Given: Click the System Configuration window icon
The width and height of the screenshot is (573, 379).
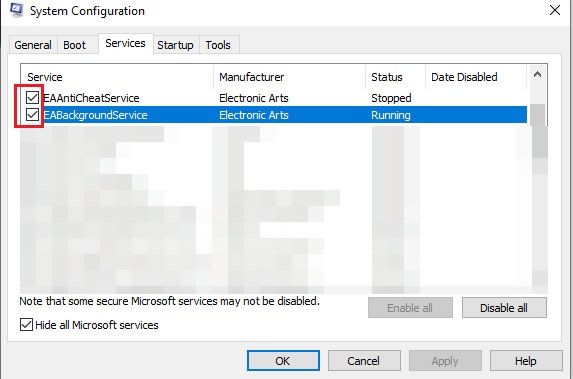Looking at the screenshot, I should click(16, 10).
